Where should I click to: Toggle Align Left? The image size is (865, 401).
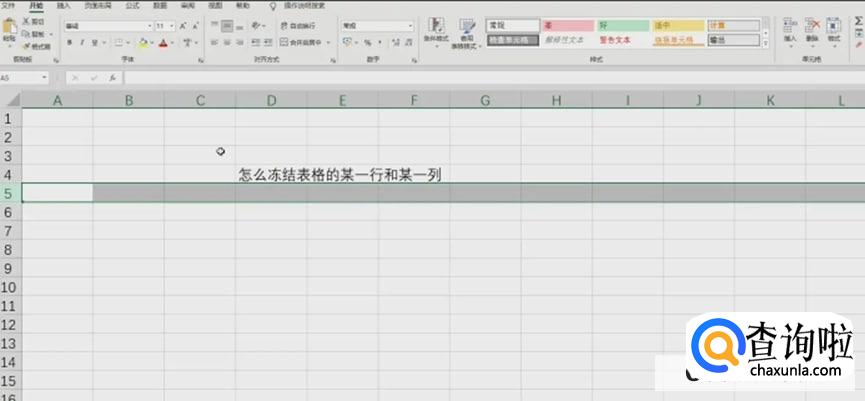(215, 42)
